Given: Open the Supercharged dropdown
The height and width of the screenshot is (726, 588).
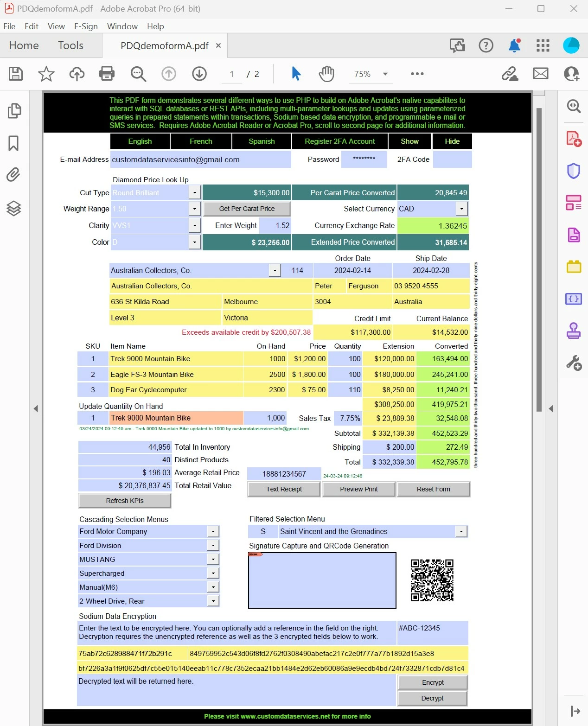Looking at the screenshot, I should tap(213, 573).
